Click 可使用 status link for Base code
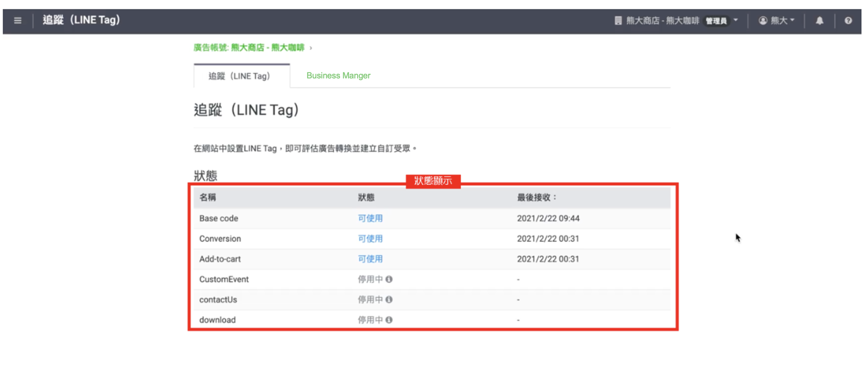This screenshot has height=379, width=868. point(370,218)
